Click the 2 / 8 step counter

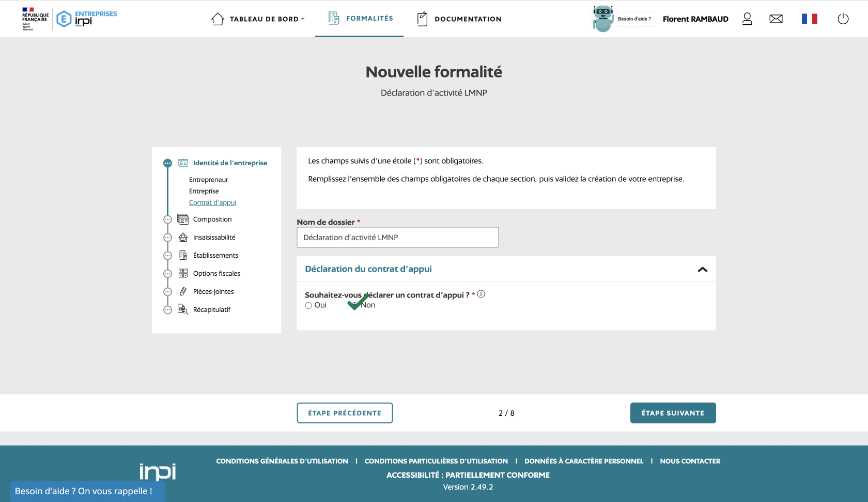[x=506, y=413]
